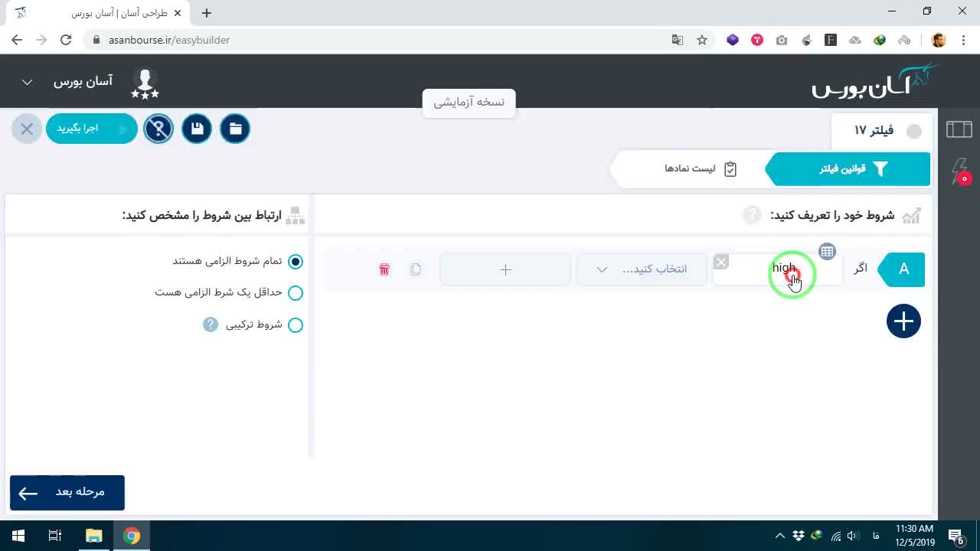Click the camera screenshot extension icon

coord(782,40)
